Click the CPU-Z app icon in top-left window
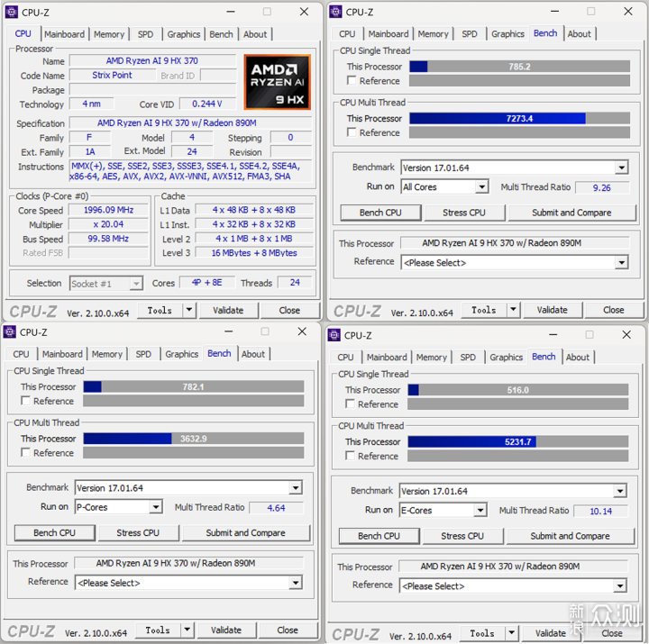This screenshot has width=649, height=644. [x=11, y=12]
